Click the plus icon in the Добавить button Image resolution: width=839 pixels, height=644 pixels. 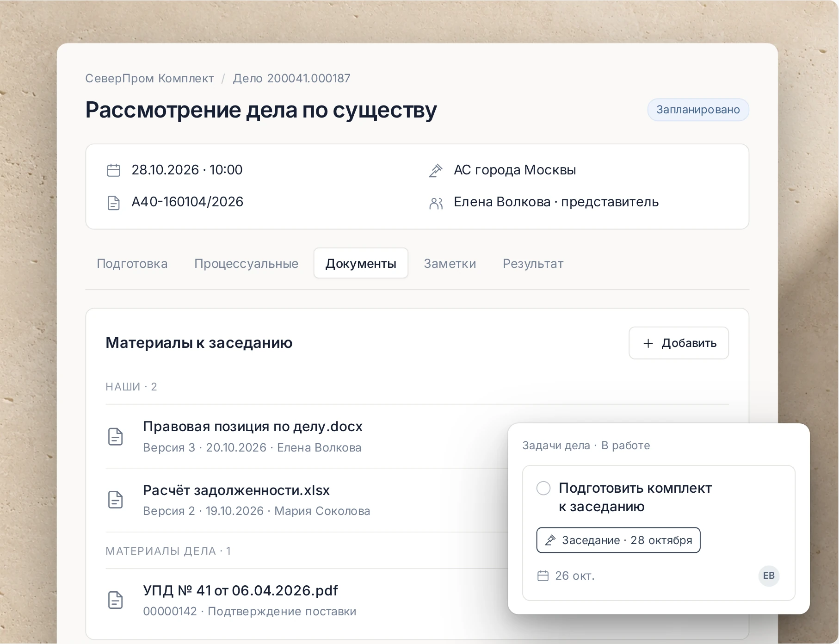[x=648, y=343]
